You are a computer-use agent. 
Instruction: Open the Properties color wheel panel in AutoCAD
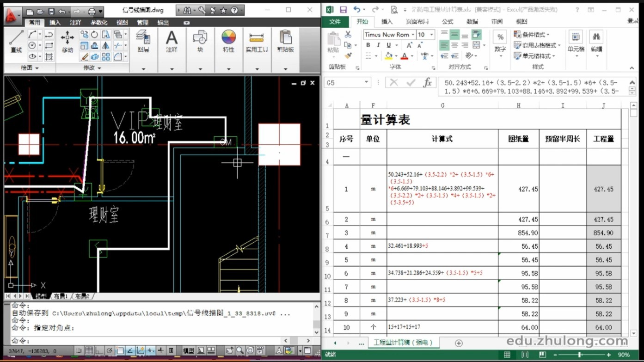coord(228,42)
